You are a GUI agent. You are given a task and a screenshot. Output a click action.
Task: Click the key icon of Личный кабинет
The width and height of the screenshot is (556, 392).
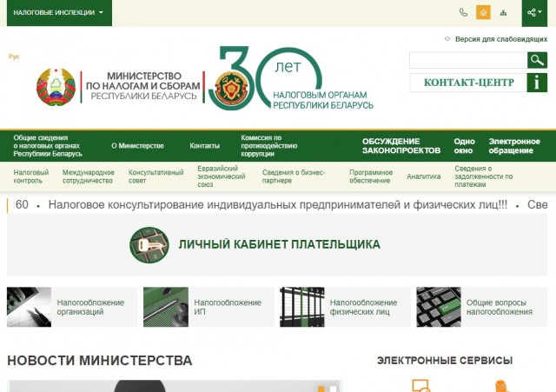[149, 245]
